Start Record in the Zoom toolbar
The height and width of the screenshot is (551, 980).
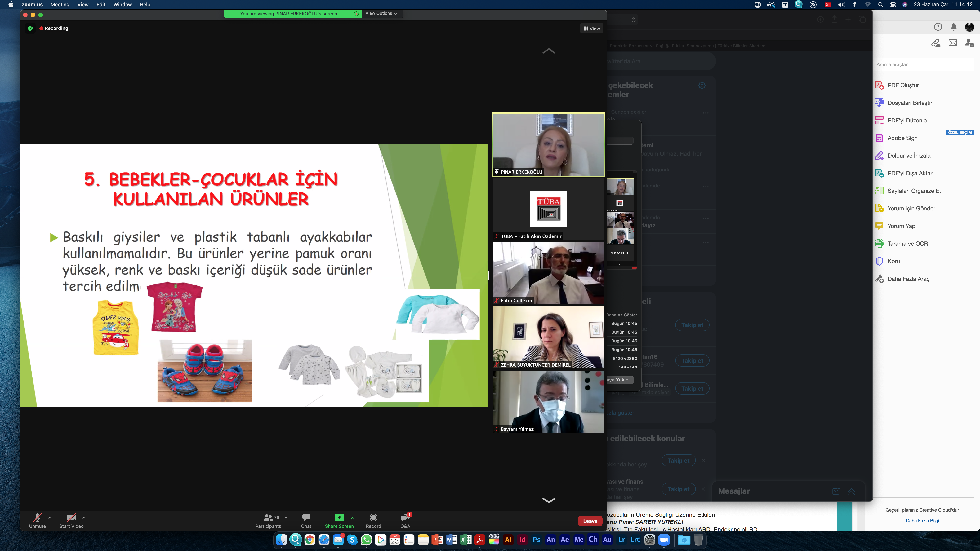click(373, 521)
